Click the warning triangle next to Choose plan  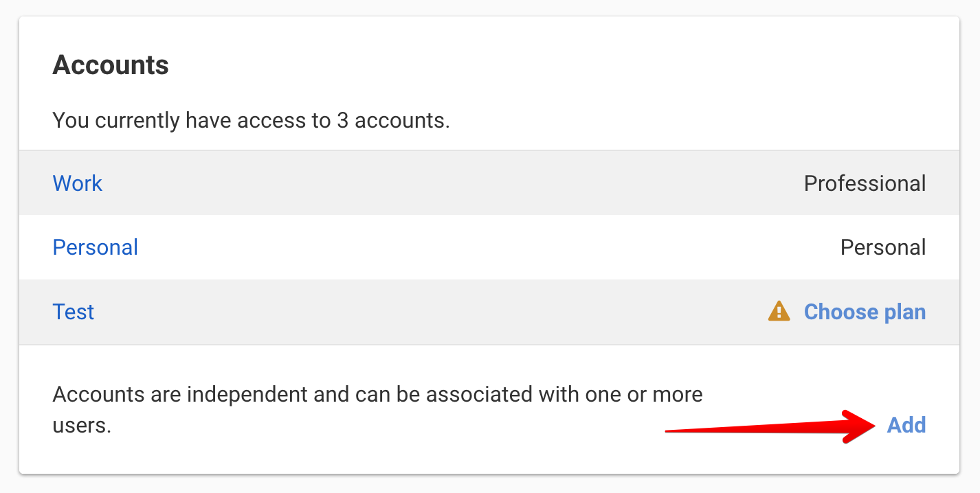coord(779,312)
